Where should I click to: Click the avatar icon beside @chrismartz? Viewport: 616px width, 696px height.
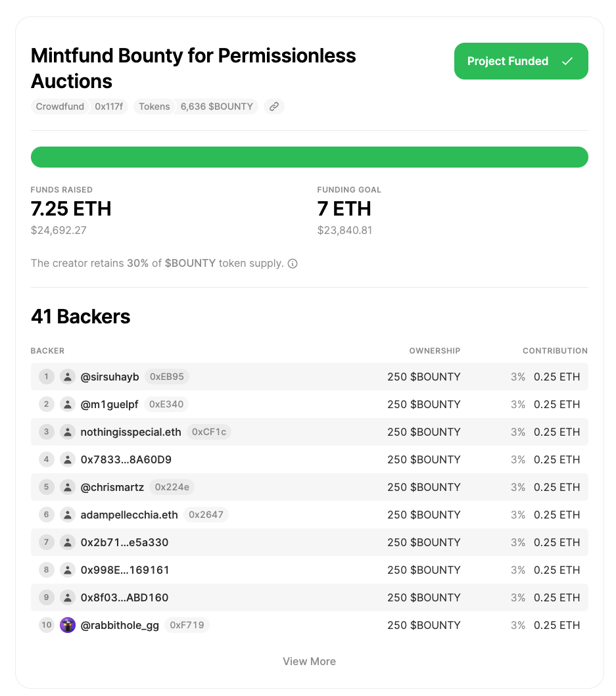point(68,487)
